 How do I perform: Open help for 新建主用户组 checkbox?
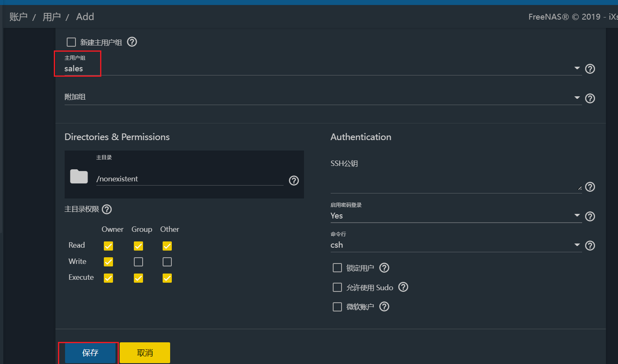pos(132,42)
